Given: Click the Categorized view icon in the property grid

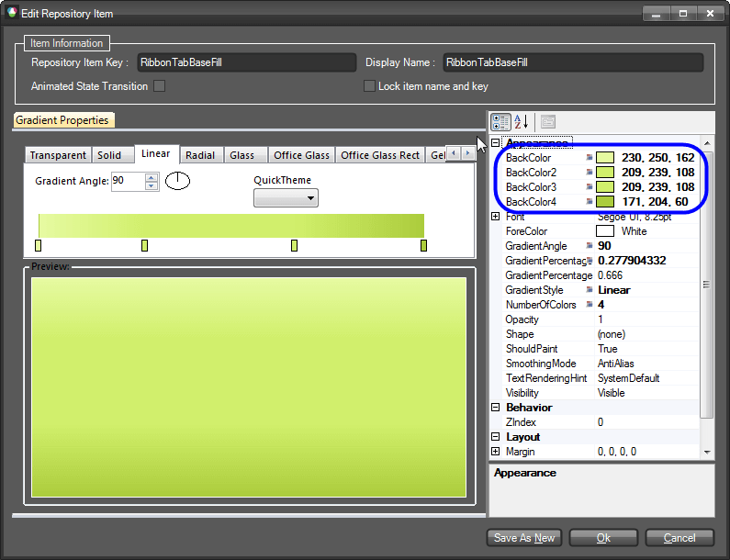Looking at the screenshot, I should (x=500, y=122).
